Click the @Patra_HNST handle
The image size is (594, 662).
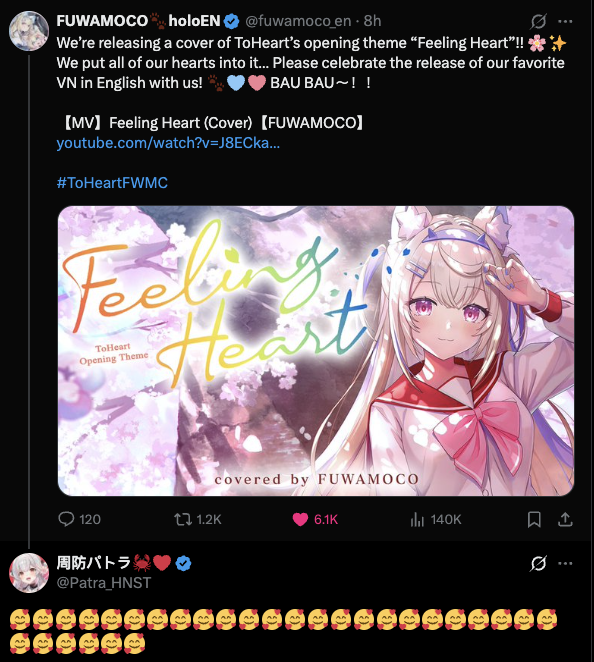tap(104, 583)
